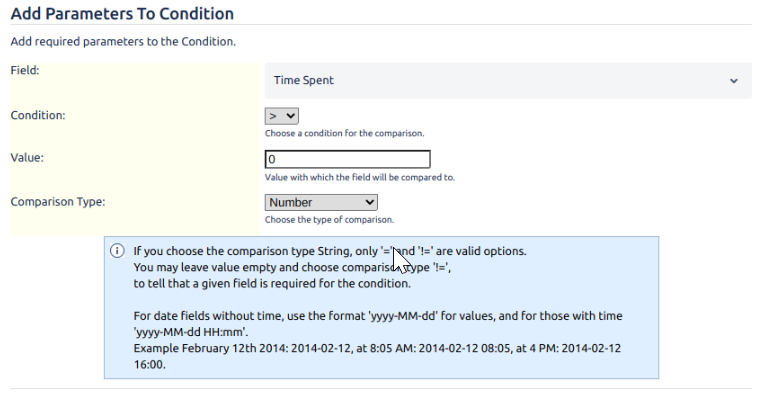The height and width of the screenshot is (394, 764).
Task: Click 'Choose the type of comparison' hint
Action: pyautogui.click(x=329, y=220)
